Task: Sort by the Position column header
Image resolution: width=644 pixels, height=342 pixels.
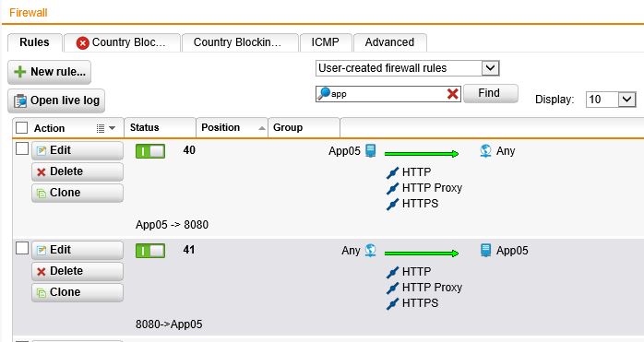Action: click(x=233, y=128)
